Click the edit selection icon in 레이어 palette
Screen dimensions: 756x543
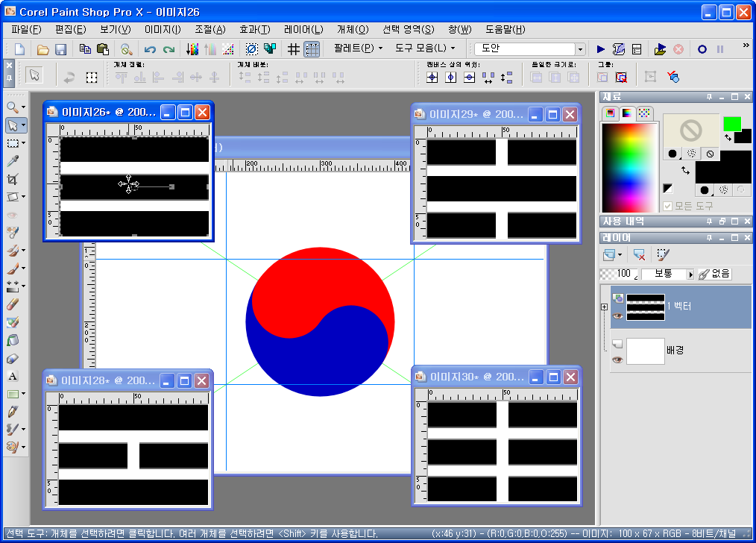click(x=664, y=254)
